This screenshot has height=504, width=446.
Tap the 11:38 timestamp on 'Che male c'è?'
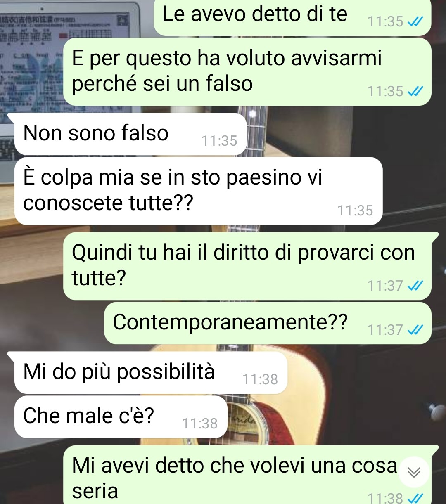(200, 424)
